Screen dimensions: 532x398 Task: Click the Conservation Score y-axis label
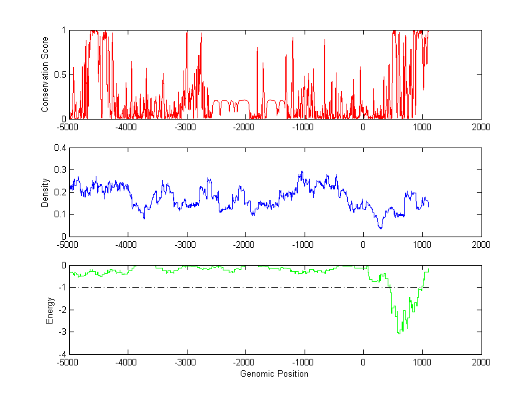pos(45,74)
